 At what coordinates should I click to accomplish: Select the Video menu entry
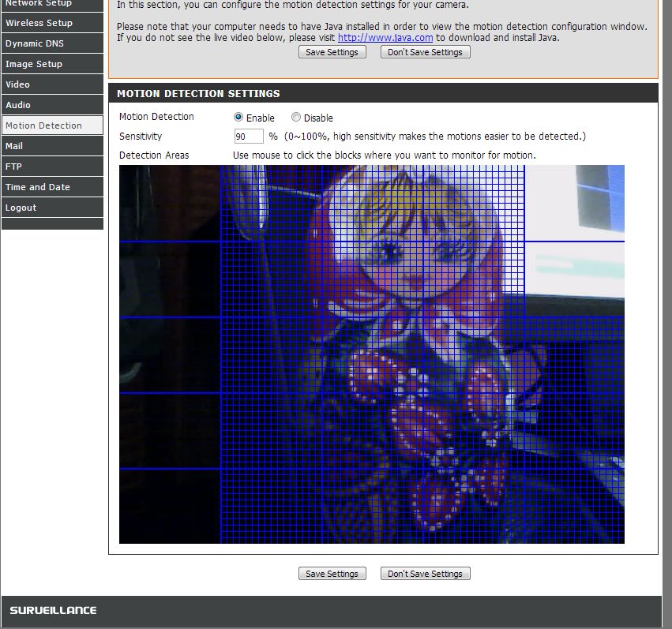coord(52,84)
